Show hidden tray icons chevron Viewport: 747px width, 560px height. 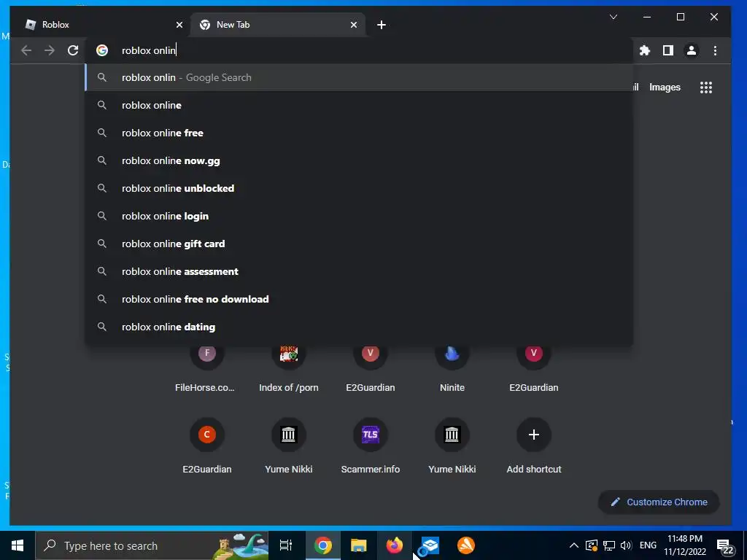(574, 545)
